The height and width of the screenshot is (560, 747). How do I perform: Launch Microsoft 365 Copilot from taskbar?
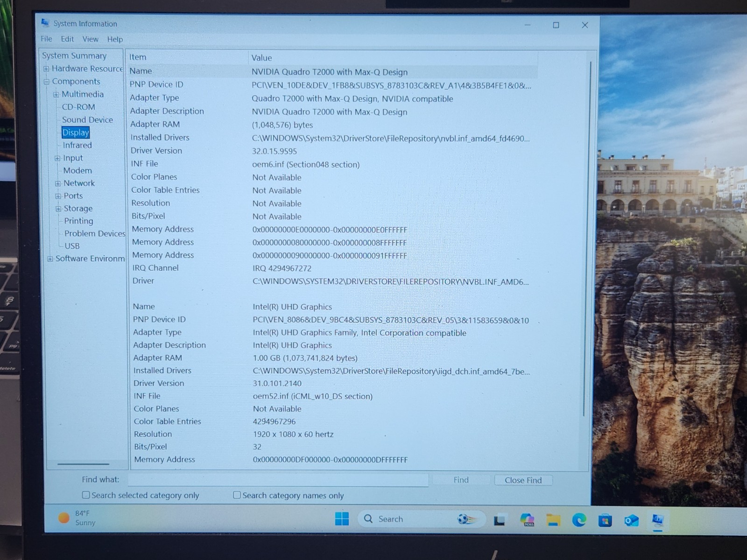point(527,519)
